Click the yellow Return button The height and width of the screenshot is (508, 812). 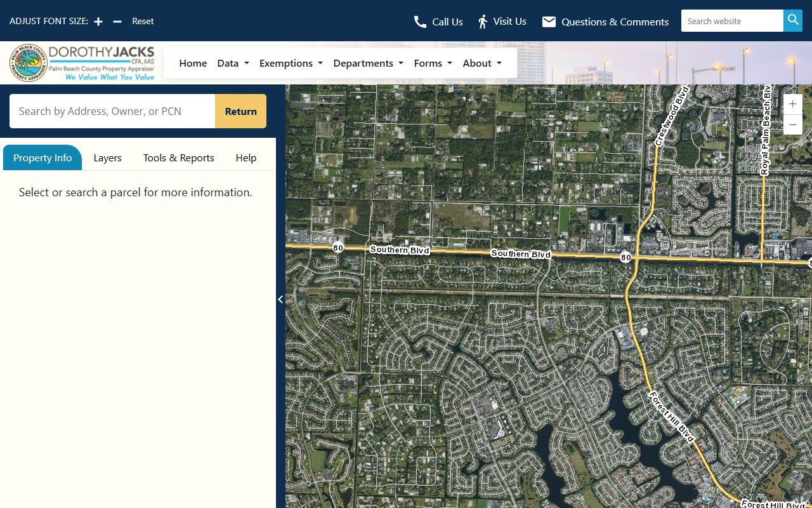pos(240,111)
